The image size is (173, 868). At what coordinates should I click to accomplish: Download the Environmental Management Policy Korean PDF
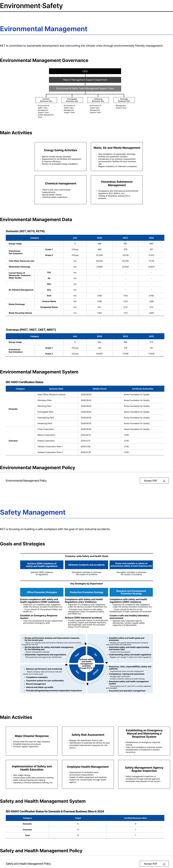(x=154, y=481)
